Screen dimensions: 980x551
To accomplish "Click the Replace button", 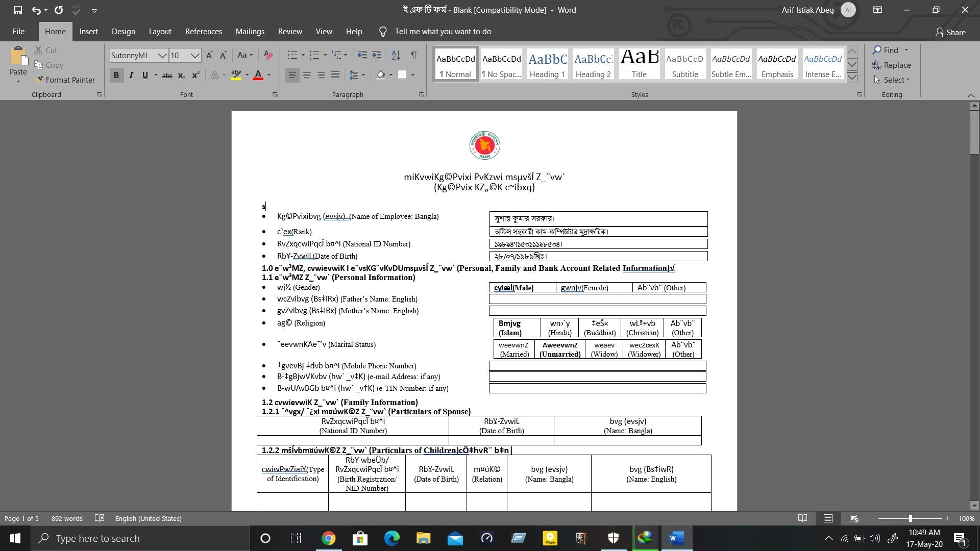I will pyautogui.click(x=891, y=65).
